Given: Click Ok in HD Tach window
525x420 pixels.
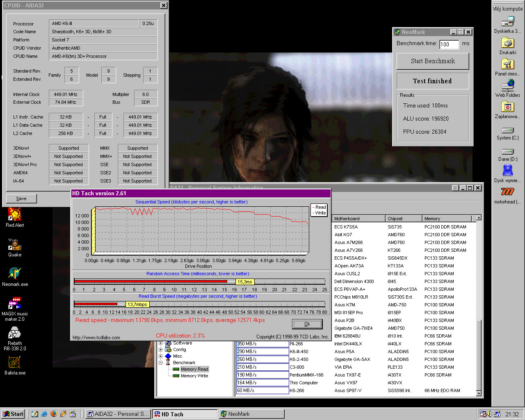Looking at the screenshot, I should pos(307,324).
